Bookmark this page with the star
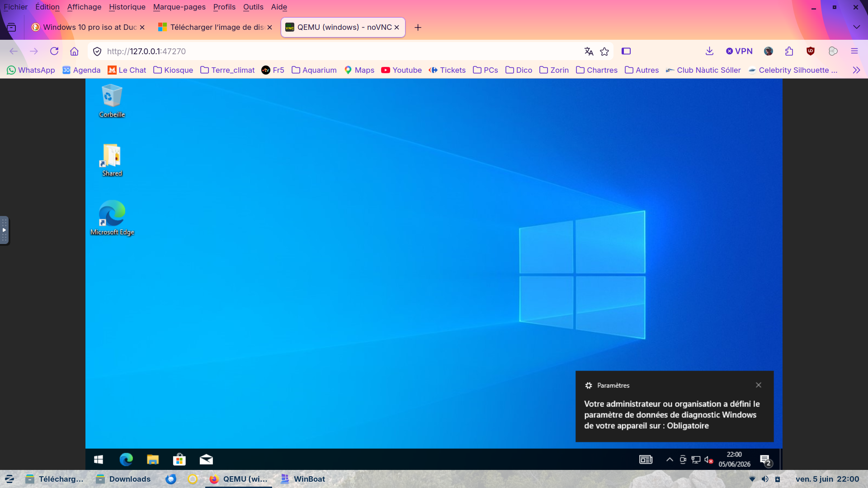The image size is (868, 488). pos(604,51)
